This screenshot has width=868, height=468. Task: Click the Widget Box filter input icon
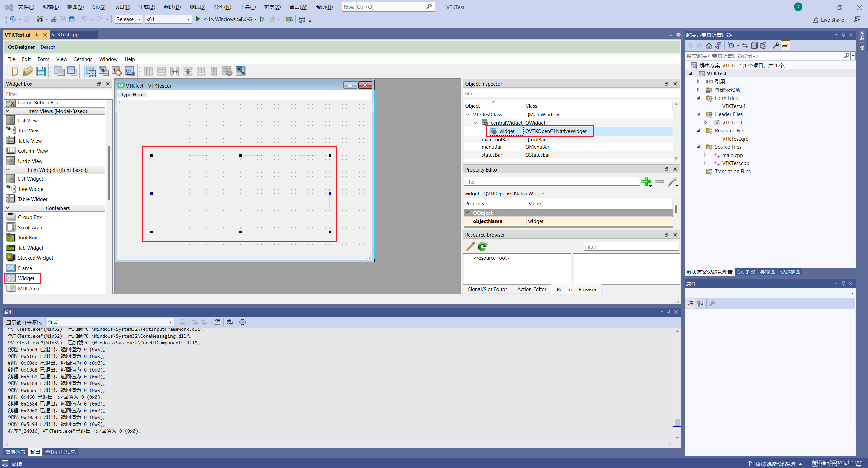point(56,93)
